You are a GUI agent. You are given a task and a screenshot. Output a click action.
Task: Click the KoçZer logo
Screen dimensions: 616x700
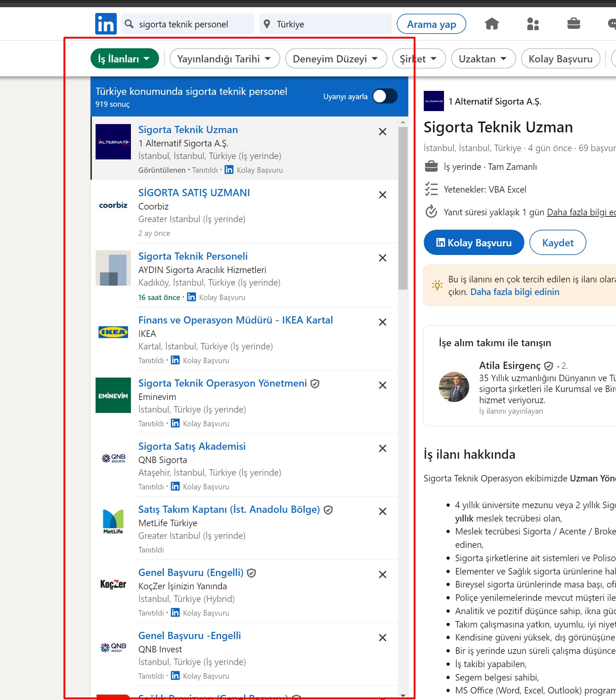113,585
